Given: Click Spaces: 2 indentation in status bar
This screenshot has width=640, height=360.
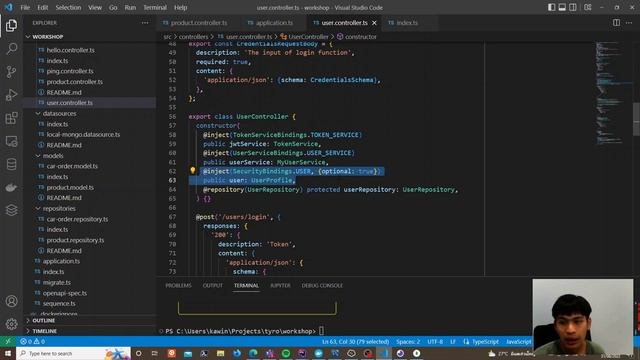Looking at the screenshot, I should [x=408, y=341].
